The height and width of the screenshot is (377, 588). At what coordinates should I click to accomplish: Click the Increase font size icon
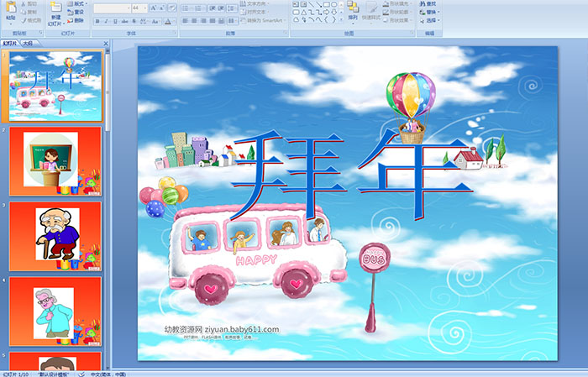[x=152, y=8]
